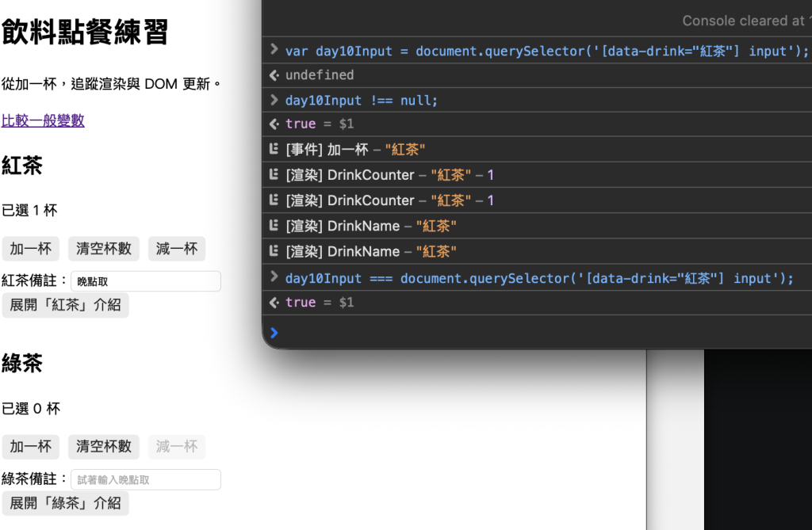Image resolution: width=812 pixels, height=530 pixels.
Task: Click the input chevron beside the var day10Input line
Action: click(274, 49)
